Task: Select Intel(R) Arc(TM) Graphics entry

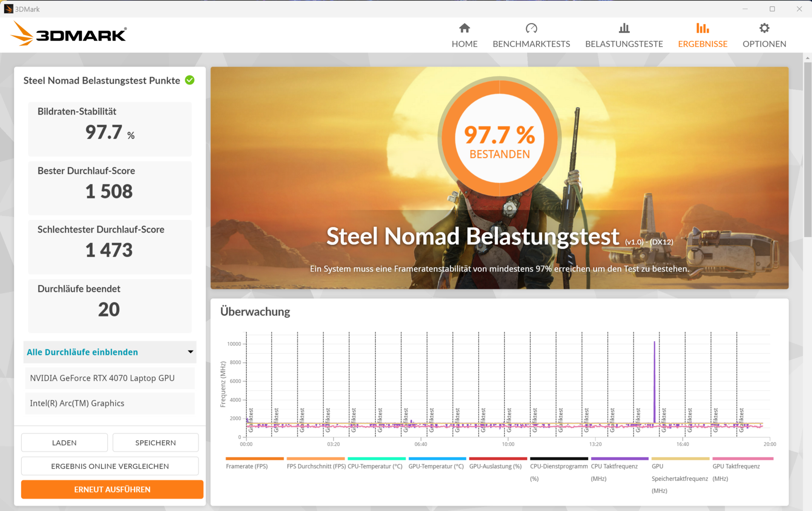Action: [x=110, y=403]
